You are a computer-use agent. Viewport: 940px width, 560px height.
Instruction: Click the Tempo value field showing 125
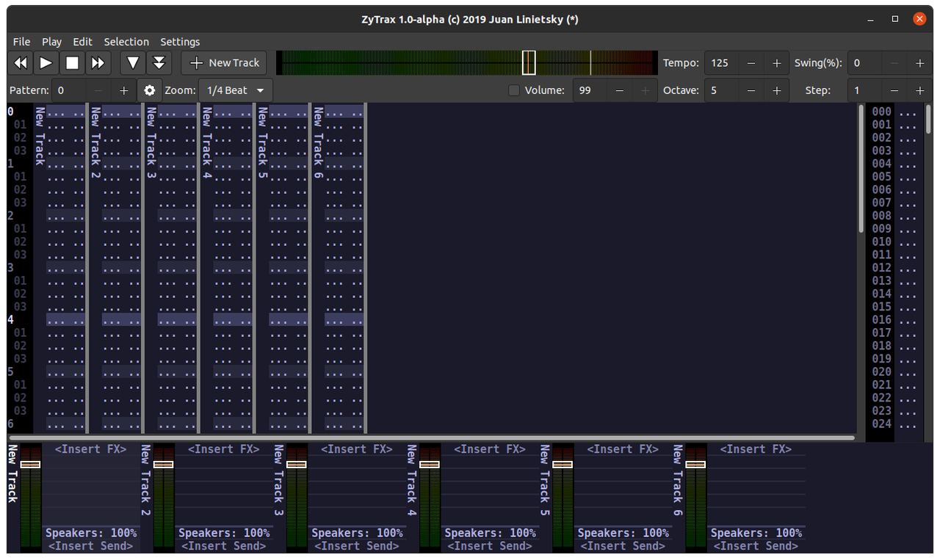721,63
